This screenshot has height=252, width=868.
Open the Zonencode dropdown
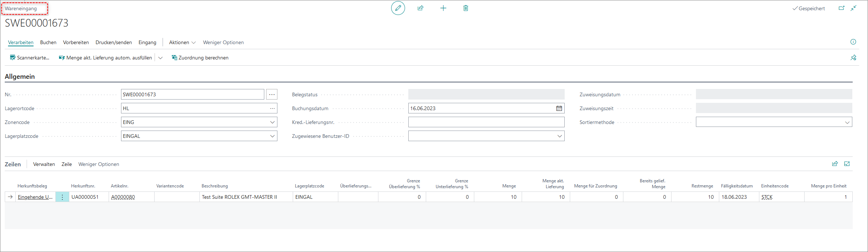[x=272, y=122]
